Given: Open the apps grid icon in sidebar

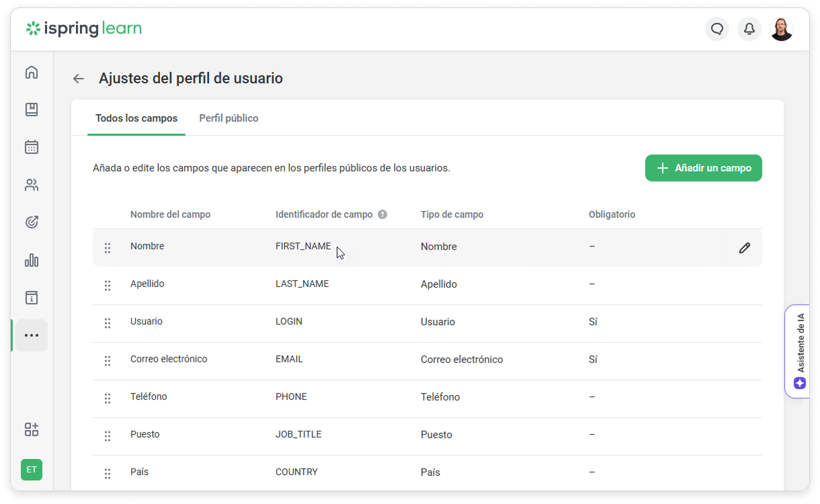Looking at the screenshot, I should [x=32, y=429].
